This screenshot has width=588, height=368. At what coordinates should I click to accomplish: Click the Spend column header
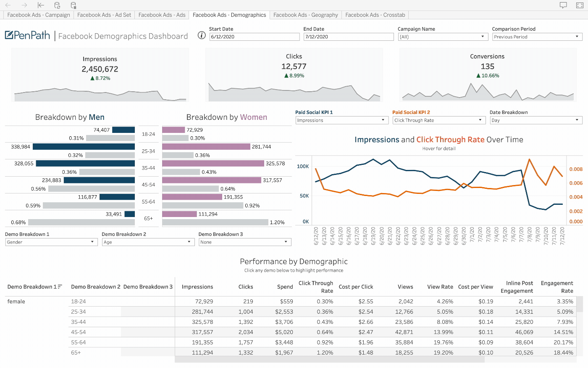point(285,287)
